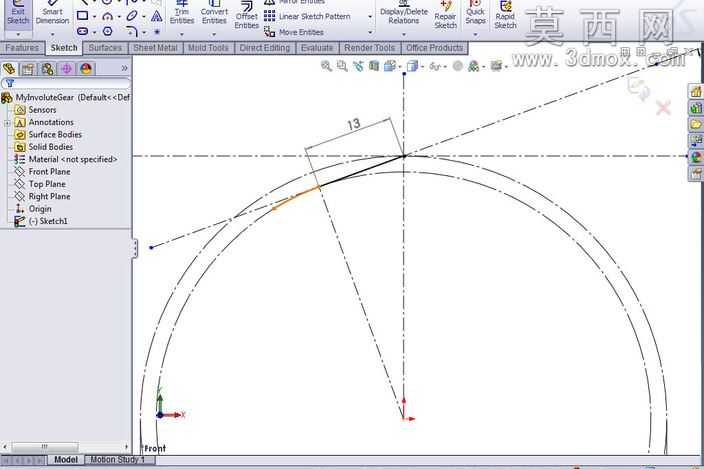
Task: Confirm sketch via the confirmation corner icon
Action: [638, 88]
